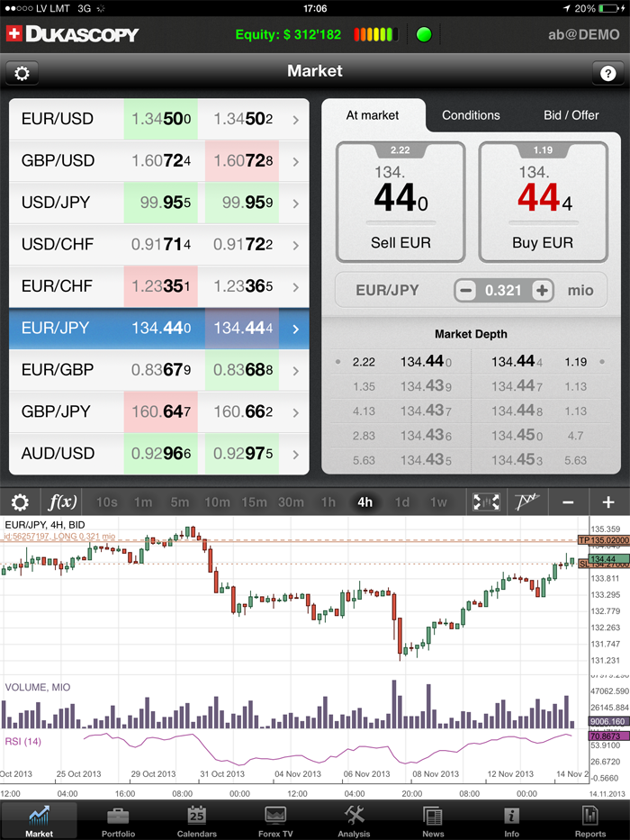Open chart settings gear icon
This screenshot has height=840, width=630.
[21, 502]
